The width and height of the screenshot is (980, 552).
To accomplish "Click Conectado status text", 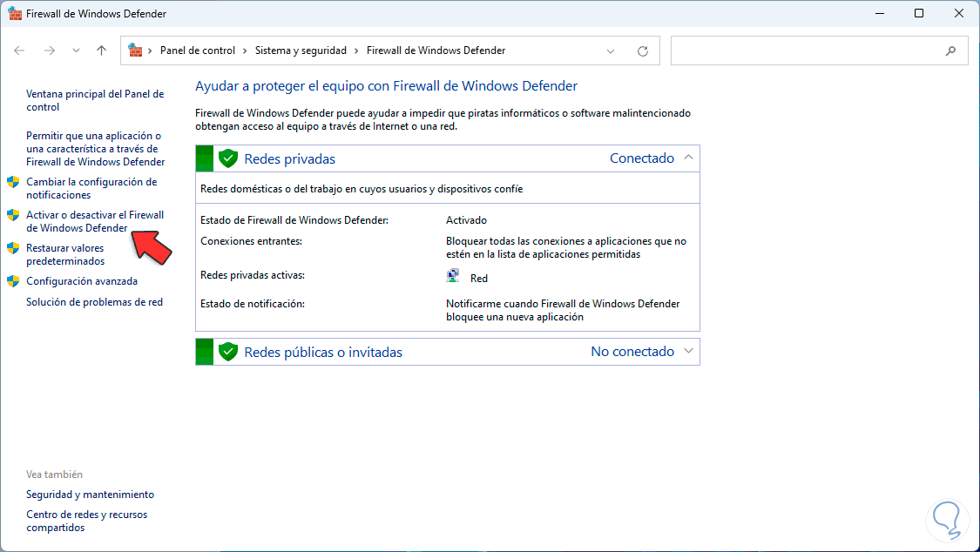I will pos(642,158).
